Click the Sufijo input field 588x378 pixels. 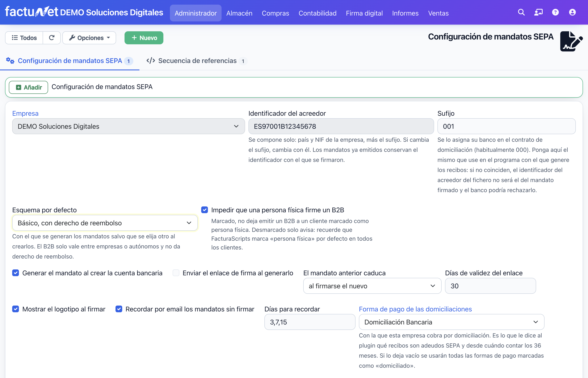(507, 126)
